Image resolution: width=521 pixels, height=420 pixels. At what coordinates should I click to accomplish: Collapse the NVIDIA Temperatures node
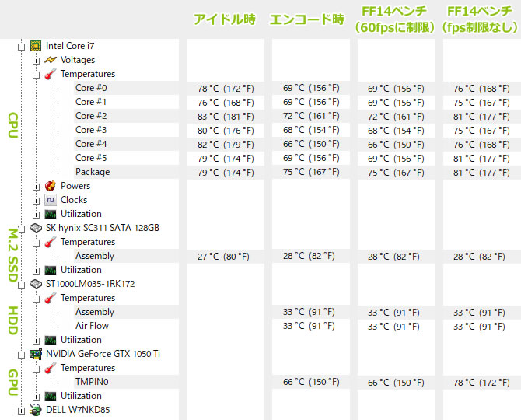(x=36, y=369)
